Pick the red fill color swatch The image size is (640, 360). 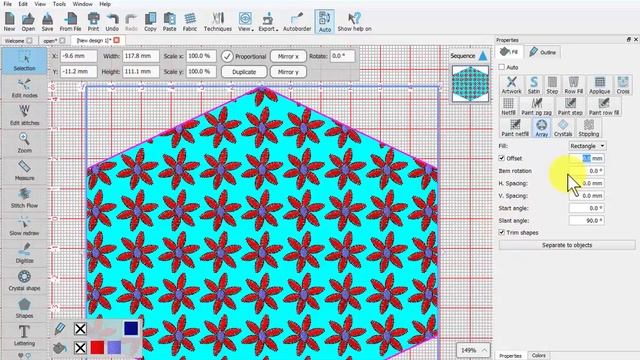(x=97, y=347)
